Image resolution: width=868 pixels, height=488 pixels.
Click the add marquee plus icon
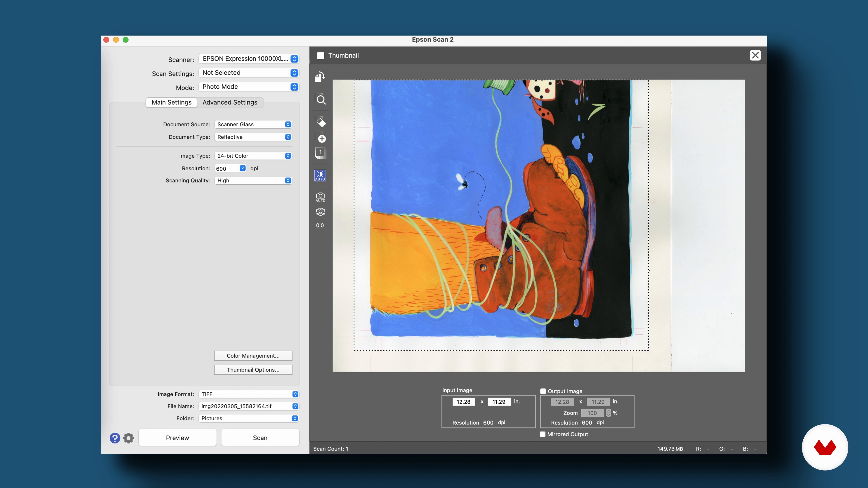click(320, 137)
